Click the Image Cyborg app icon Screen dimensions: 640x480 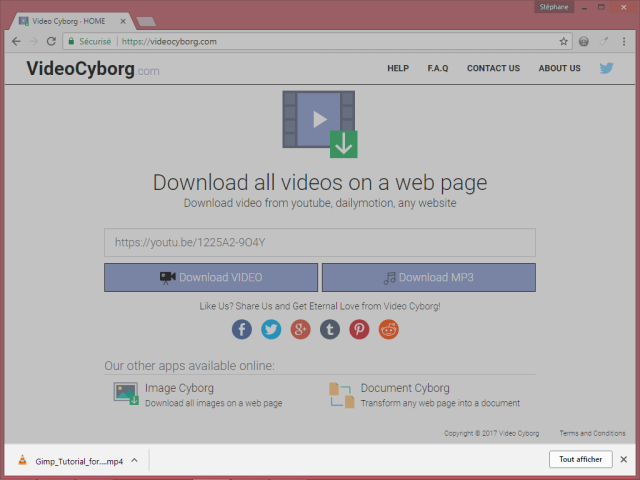pos(126,393)
